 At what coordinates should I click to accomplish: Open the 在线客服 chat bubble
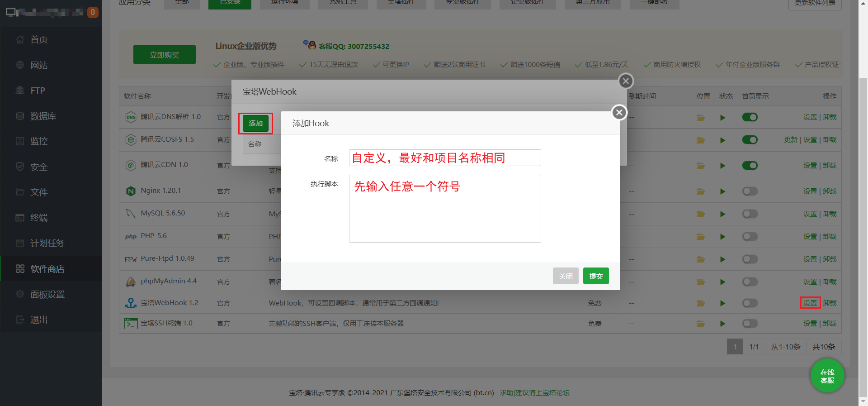(x=827, y=376)
